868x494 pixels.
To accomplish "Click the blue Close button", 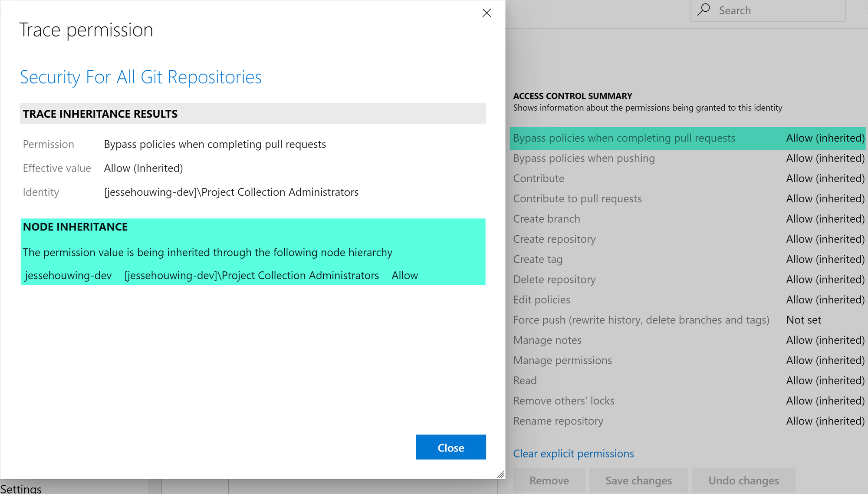I will point(450,447).
